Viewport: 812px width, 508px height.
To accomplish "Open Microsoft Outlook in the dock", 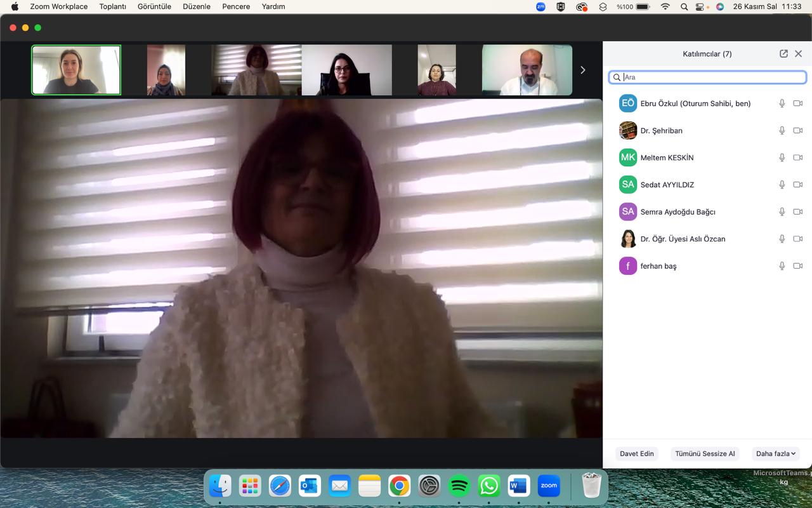I will (x=310, y=486).
